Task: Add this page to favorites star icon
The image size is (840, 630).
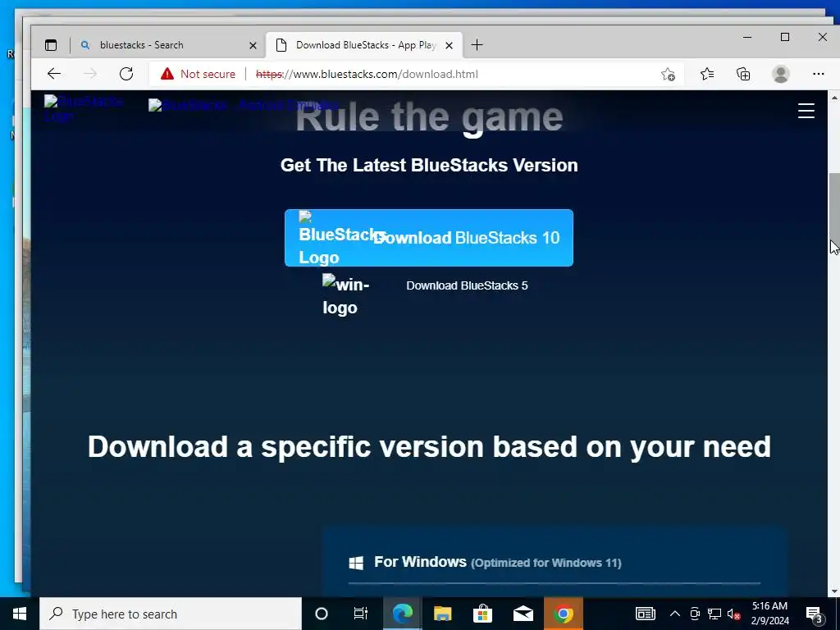Action: point(668,74)
